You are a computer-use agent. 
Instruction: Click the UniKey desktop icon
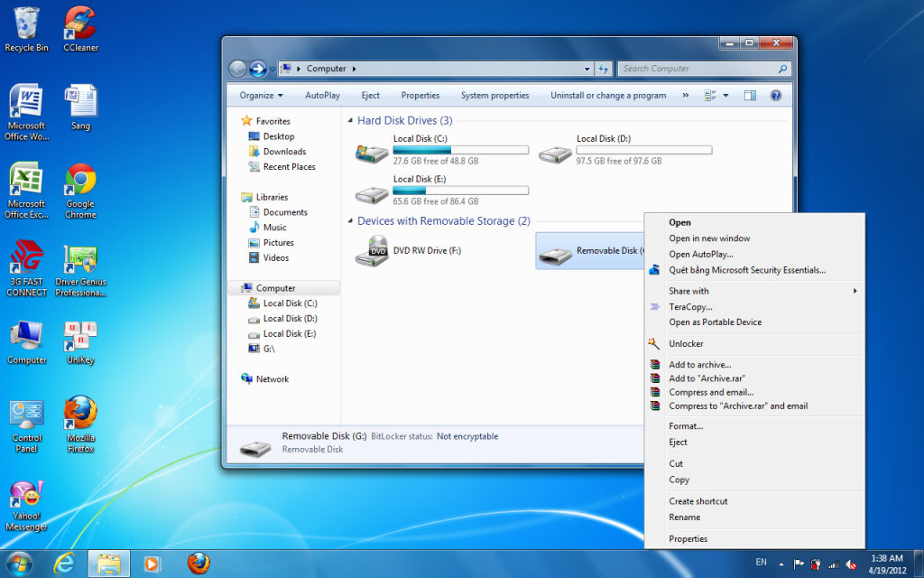(80, 336)
